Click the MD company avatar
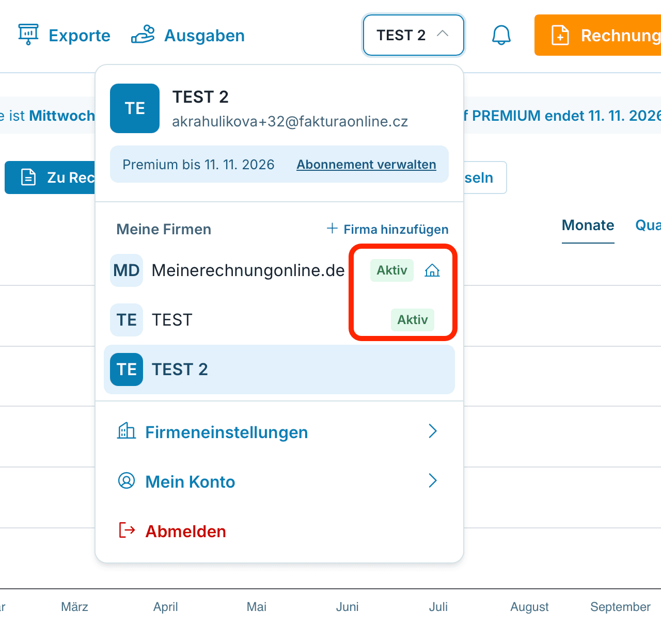Image resolution: width=661 pixels, height=644 pixels. click(x=127, y=270)
